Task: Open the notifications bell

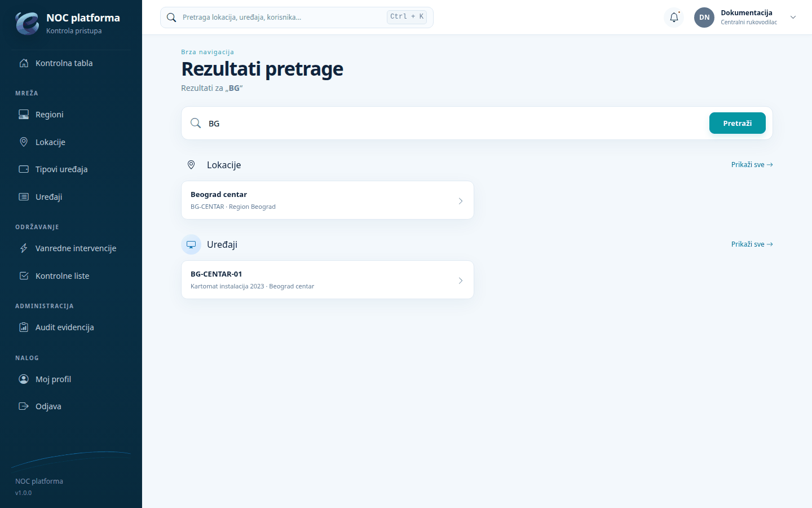Action: coord(674,17)
